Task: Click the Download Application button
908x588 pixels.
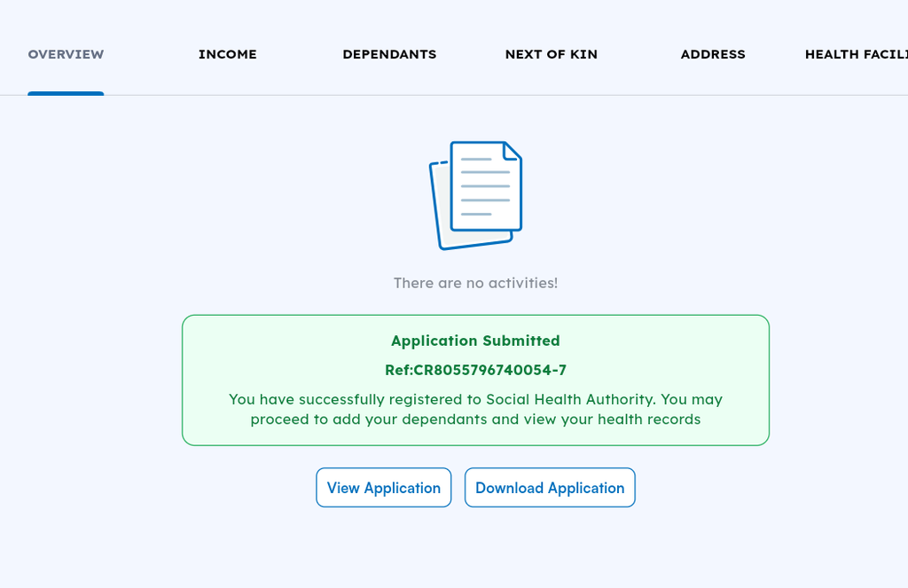Action: click(x=550, y=488)
